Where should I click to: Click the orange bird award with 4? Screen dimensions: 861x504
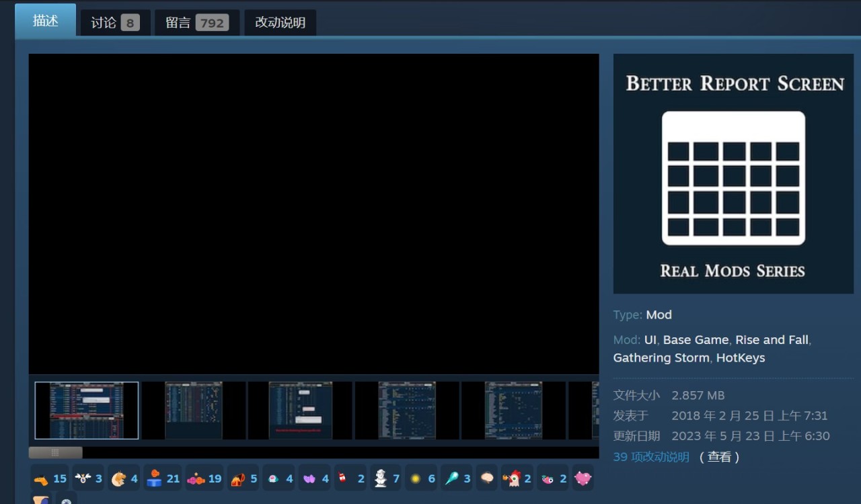tap(124, 478)
